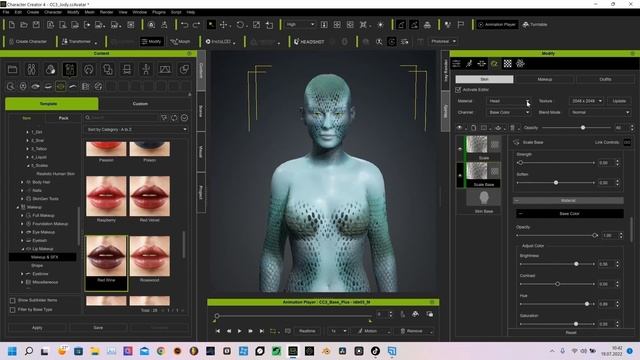This screenshot has width=640, height=360.
Task: Open the Actor category icon in Content
Action: coord(31,69)
